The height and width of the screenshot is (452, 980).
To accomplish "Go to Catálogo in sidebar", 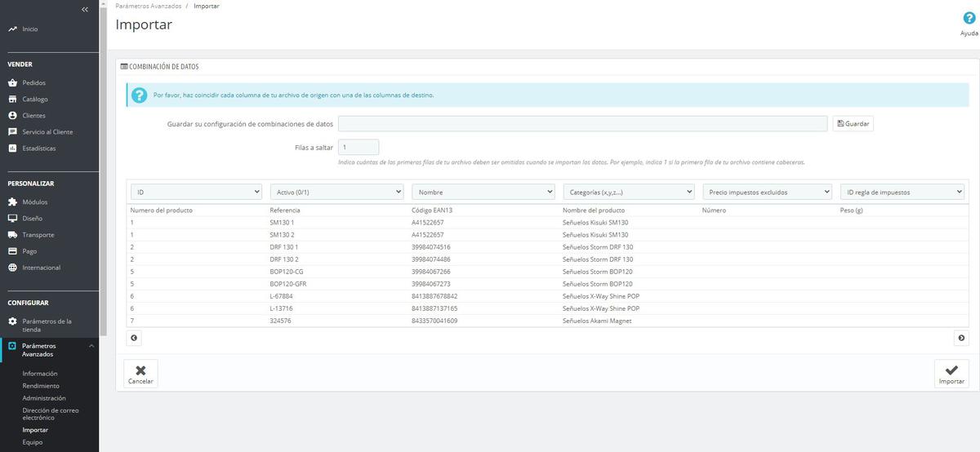I will 35,100.
